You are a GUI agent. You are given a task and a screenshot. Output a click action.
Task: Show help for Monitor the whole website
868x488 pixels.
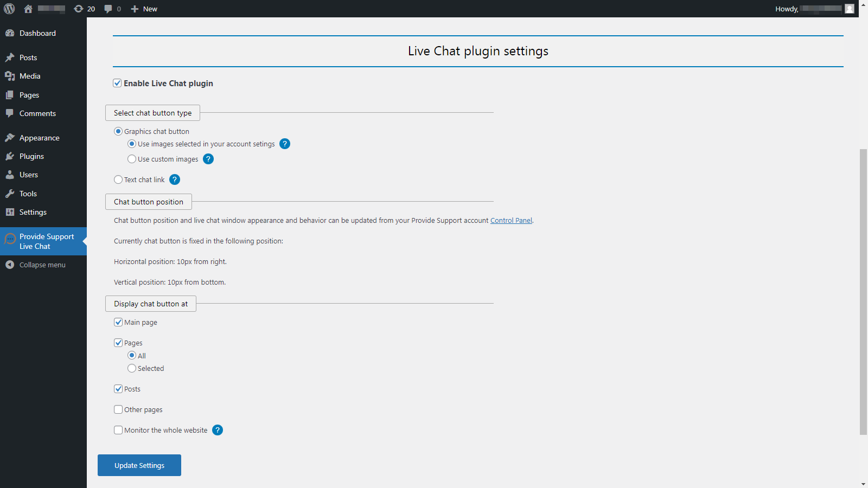pyautogui.click(x=218, y=430)
